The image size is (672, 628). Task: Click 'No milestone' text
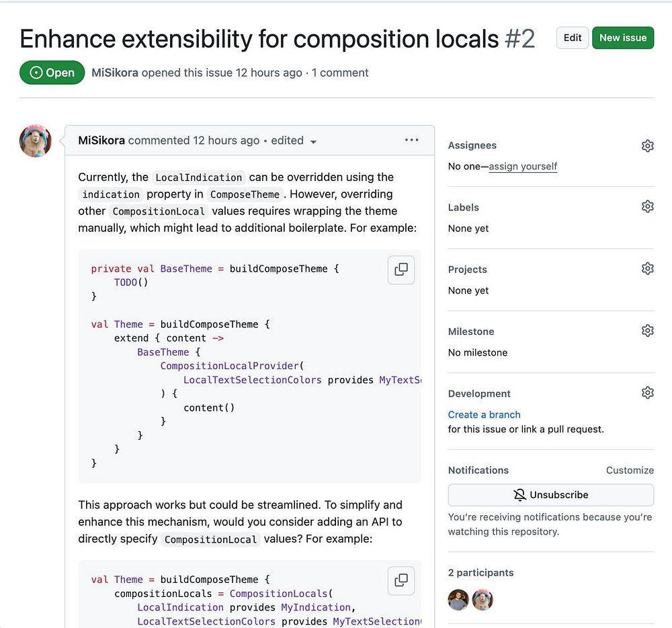pos(477,352)
